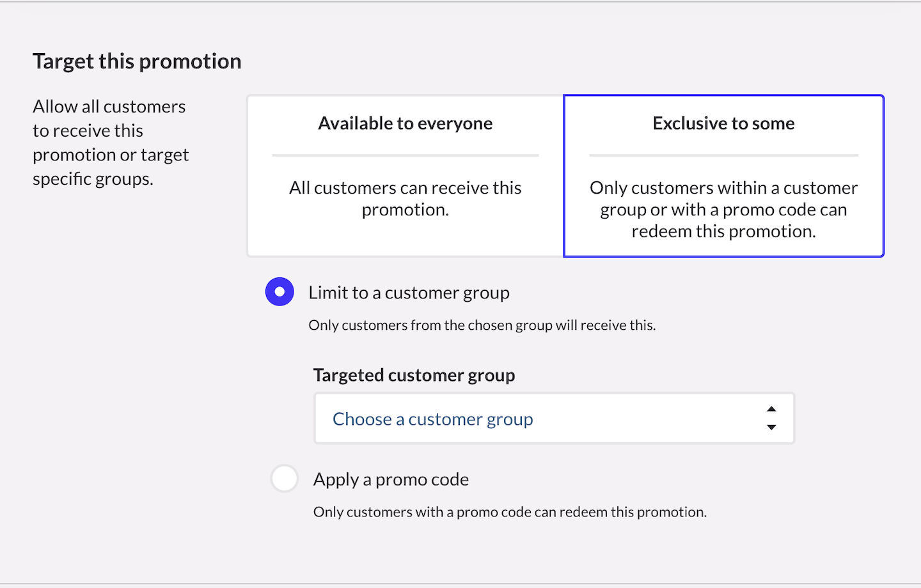
Task: Click the "Only customers from the chosen group" helper text
Action: (x=482, y=325)
